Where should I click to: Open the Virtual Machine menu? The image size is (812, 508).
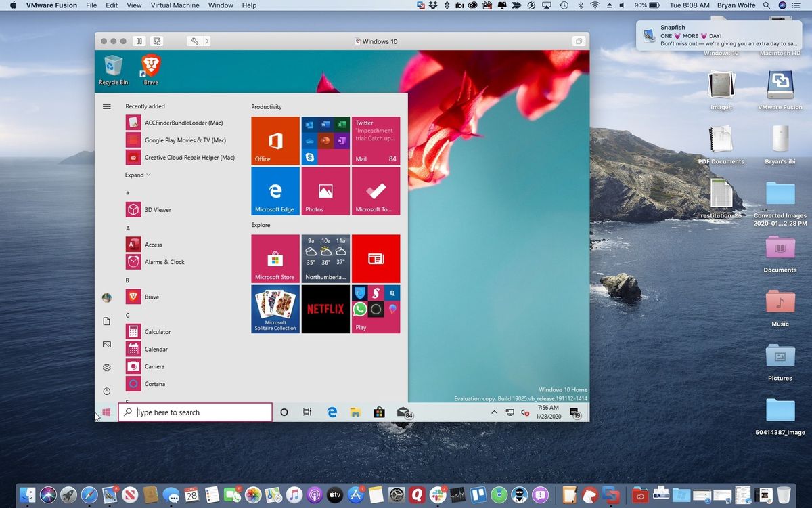173,5
